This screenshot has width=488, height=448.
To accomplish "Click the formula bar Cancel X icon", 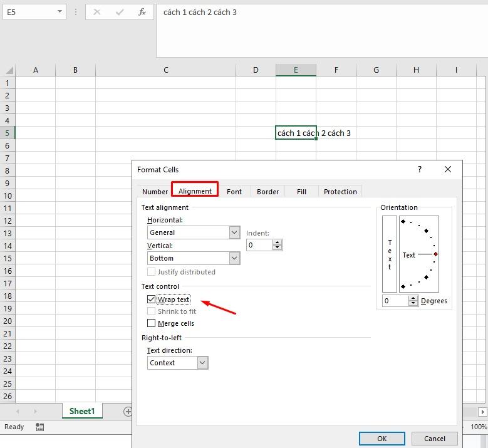I will tap(97, 12).
